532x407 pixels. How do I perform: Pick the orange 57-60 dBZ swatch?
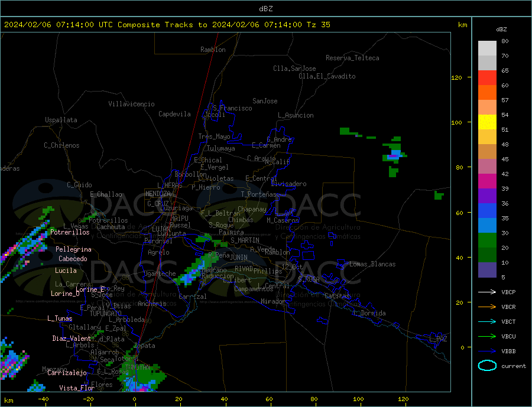click(487, 93)
